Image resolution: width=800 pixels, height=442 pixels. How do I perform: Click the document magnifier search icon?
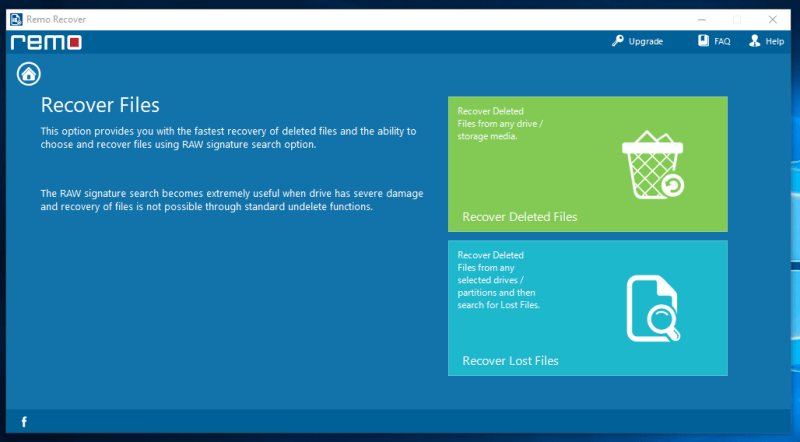pyautogui.click(x=653, y=308)
